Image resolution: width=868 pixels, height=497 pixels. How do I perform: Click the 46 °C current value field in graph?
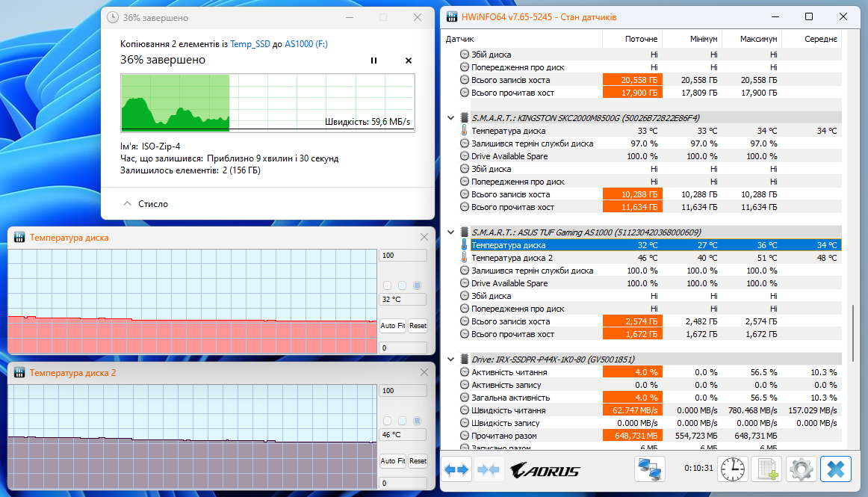(403, 434)
